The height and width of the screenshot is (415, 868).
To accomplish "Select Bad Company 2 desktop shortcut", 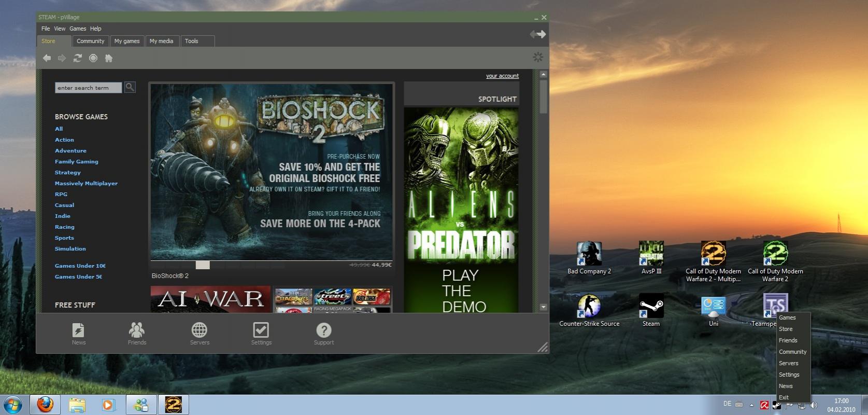I will point(589,258).
